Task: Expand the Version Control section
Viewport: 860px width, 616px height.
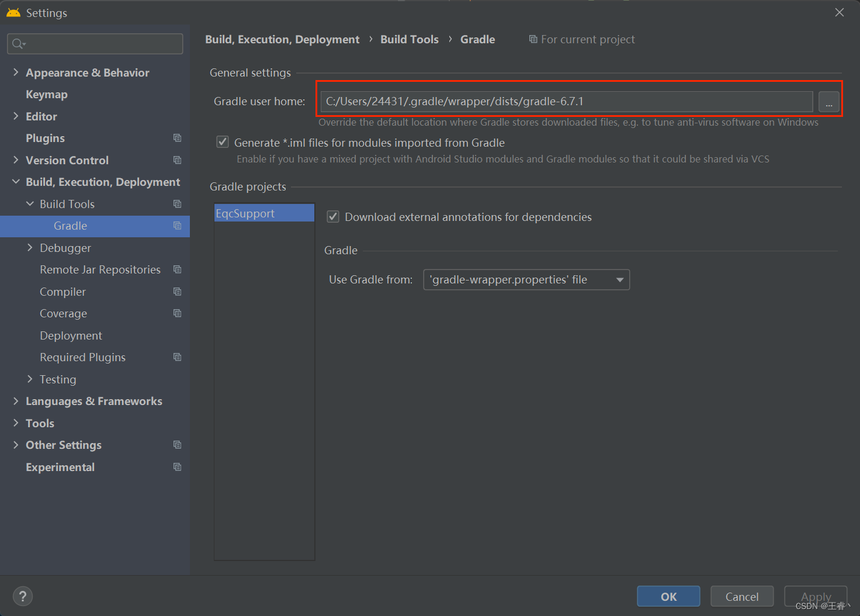Action: 16,160
